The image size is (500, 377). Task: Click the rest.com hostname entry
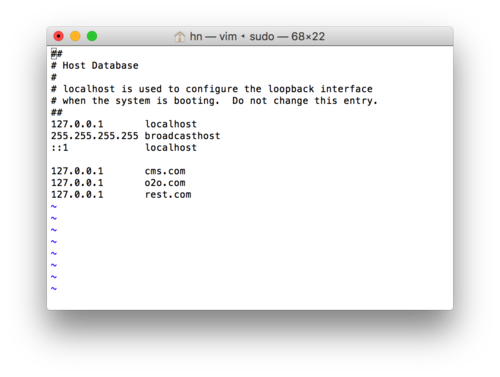(x=168, y=195)
